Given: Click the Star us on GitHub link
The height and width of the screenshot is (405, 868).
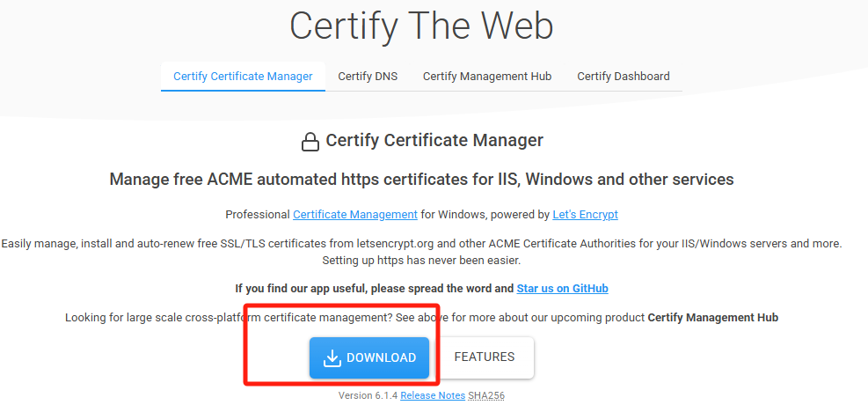Looking at the screenshot, I should [562, 289].
